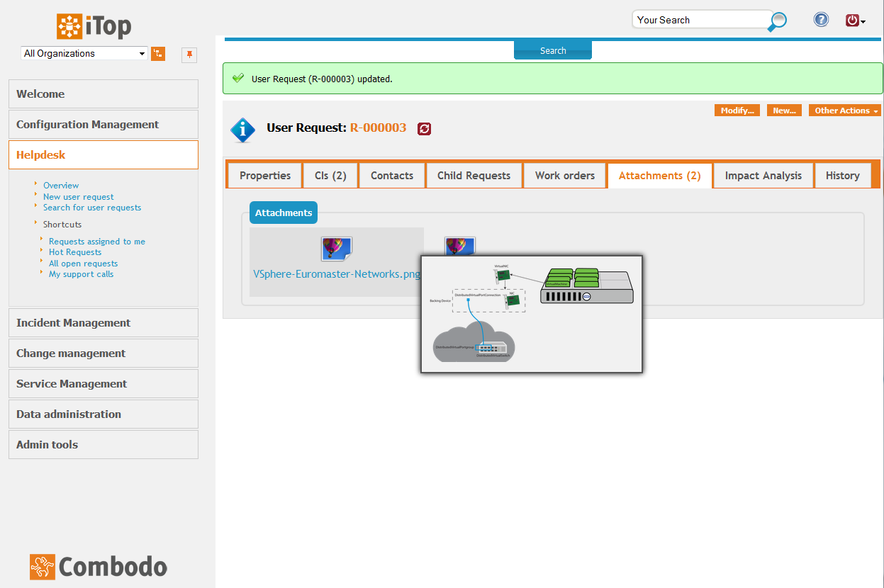Click the New... button

pos(784,111)
